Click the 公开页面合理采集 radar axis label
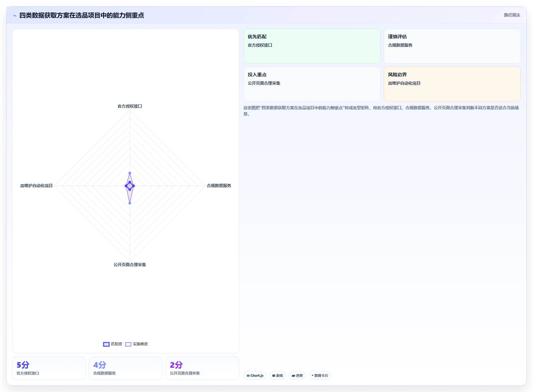Image resolution: width=533 pixels, height=392 pixels. tap(130, 265)
